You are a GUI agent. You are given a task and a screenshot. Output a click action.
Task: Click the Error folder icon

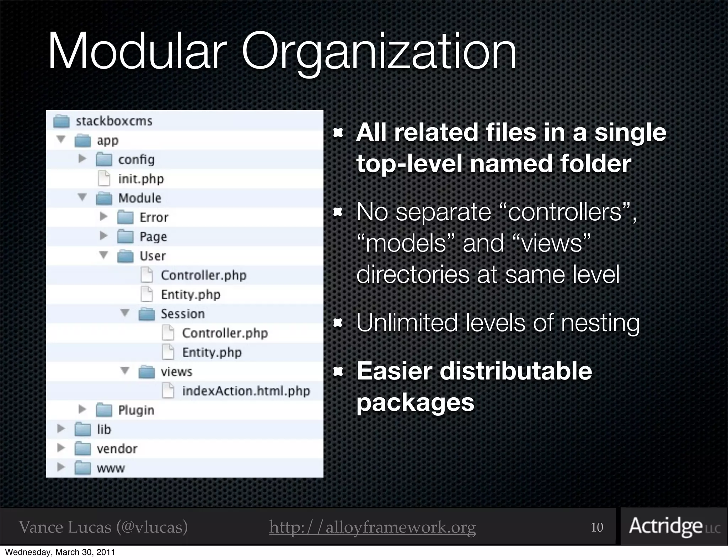125,217
